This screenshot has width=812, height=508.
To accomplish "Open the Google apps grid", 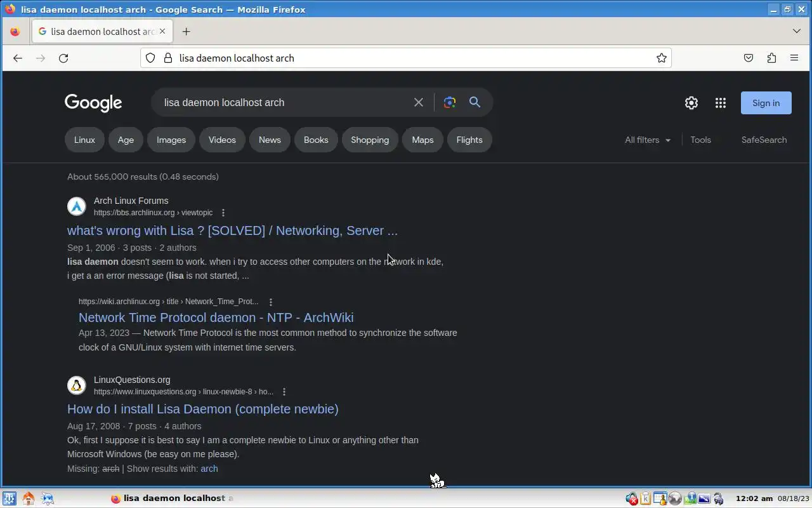I will click(x=721, y=103).
